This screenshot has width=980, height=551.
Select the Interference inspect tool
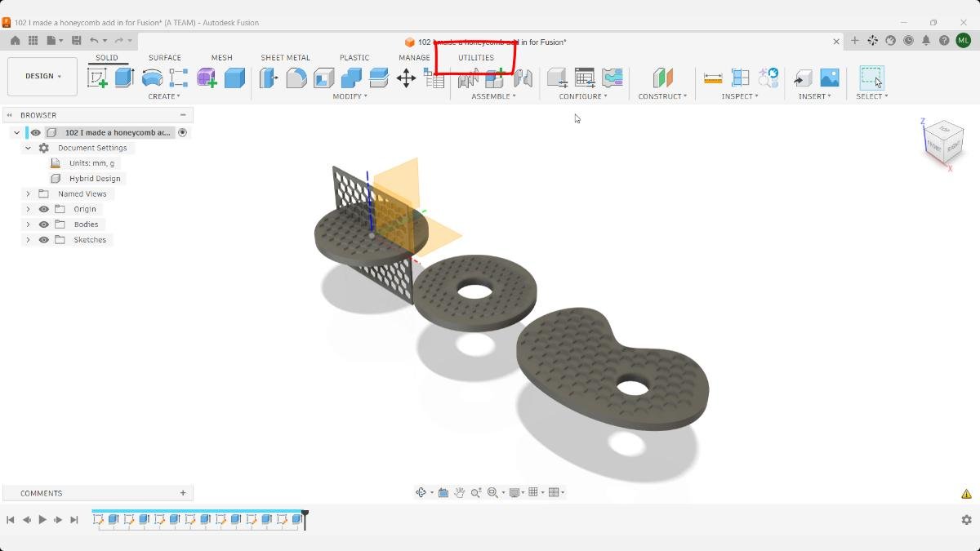tap(740, 78)
